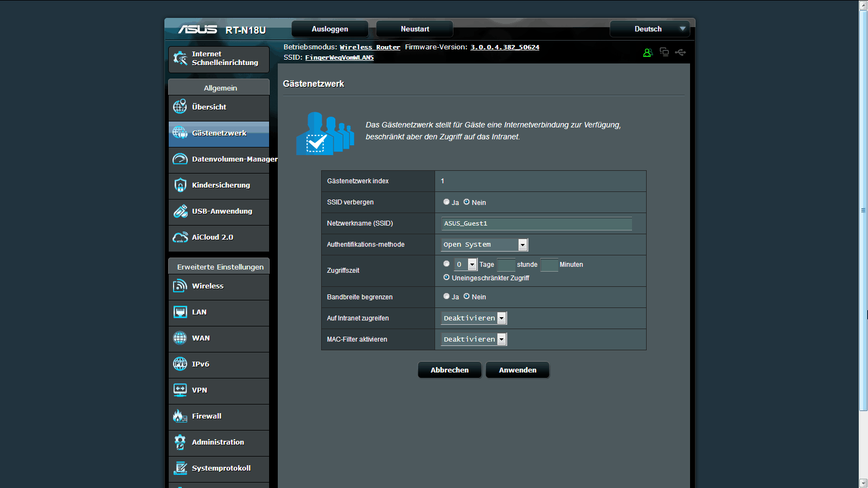Open the AiCloud 2.0 menu item
Image resolution: width=868 pixels, height=488 pixels.
tap(219, 237)
